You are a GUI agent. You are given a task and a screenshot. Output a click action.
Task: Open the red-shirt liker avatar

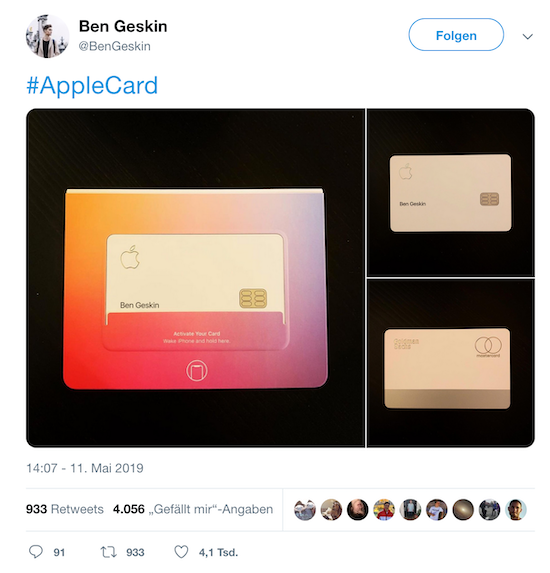click(384, 509)
